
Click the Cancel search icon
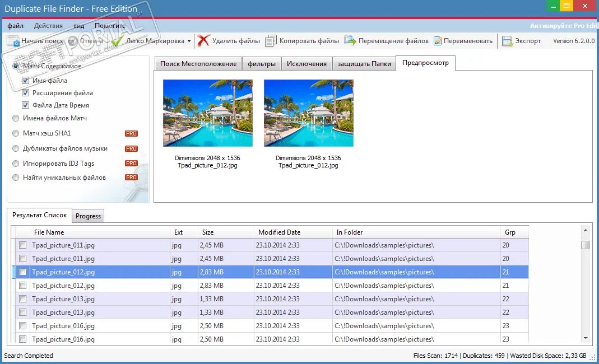click(x=73, y=41)
